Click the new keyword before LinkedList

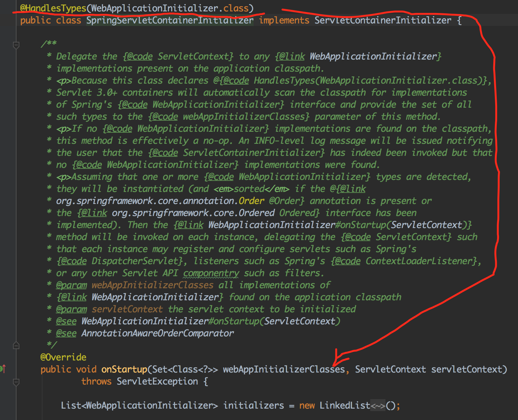pyautogui.click(x=307, y=405)
